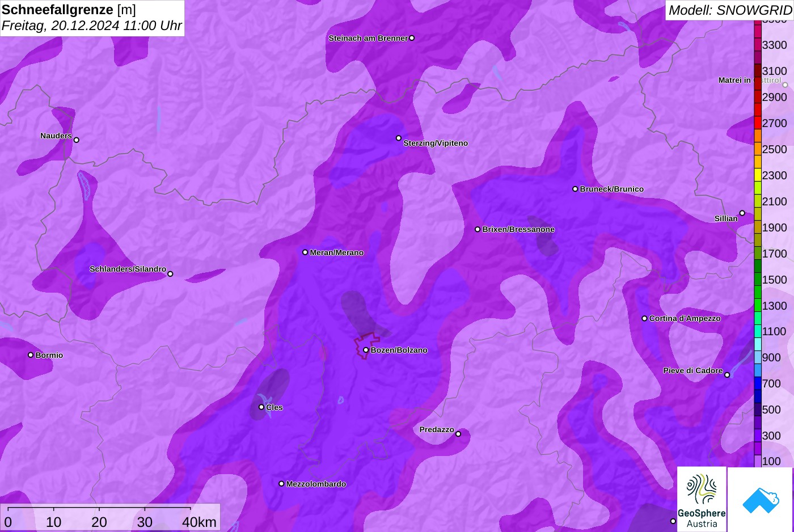Click the Bozen/Bolzano label text
Image resolution: width=794 pixels, height=532 pixels.
tap(399, 350)
